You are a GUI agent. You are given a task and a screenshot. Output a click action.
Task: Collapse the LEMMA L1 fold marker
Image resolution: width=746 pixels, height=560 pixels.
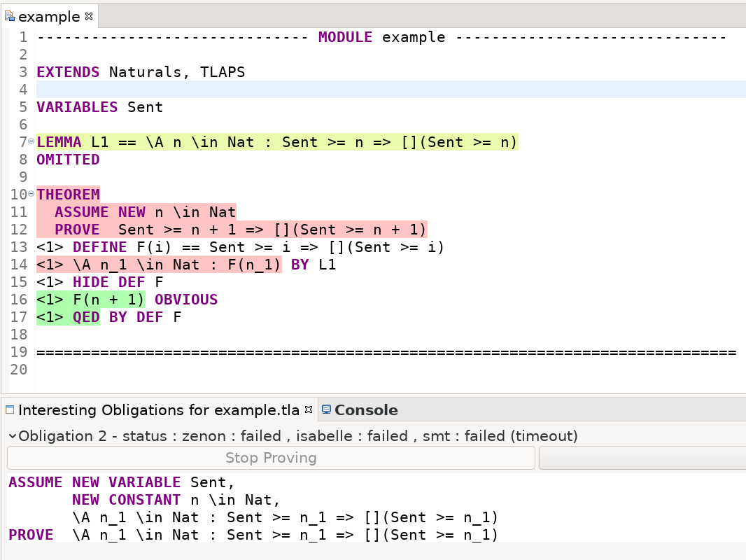[31, 143]
